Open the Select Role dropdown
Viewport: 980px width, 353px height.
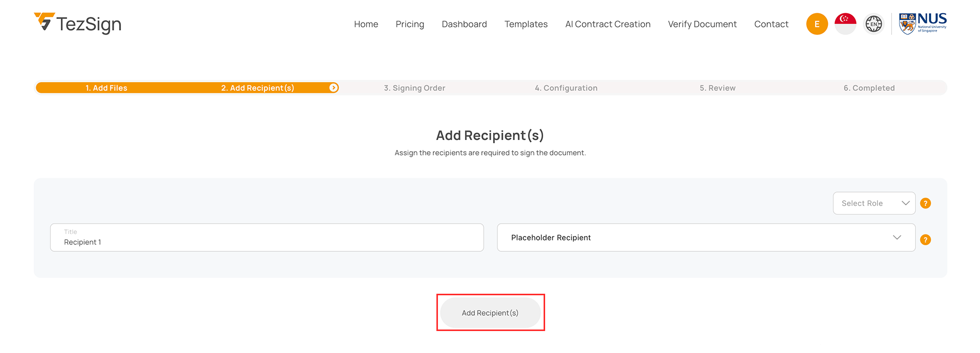pos(874,203)
